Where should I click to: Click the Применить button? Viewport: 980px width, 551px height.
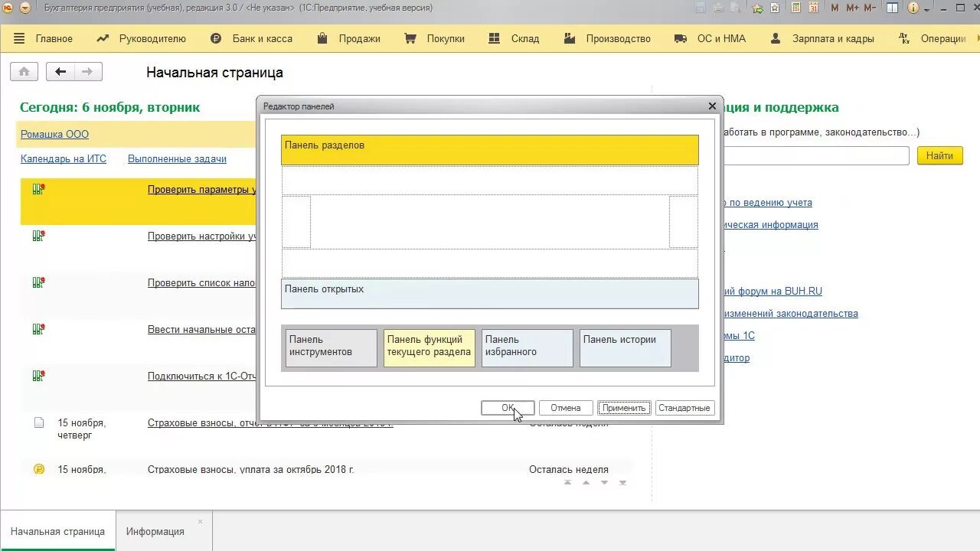624,408
